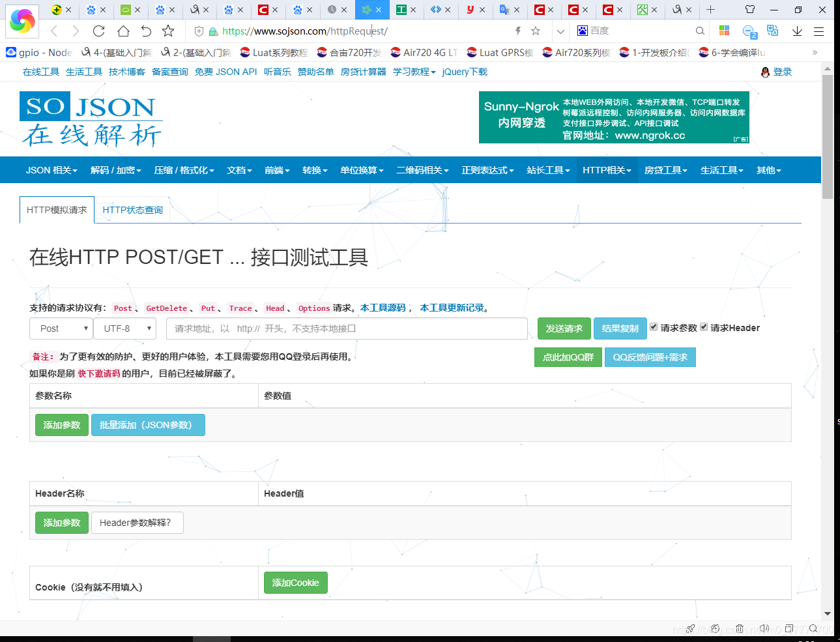The width and height of the screenshot is (840, 642).
Task: Click the QQ反馈问题+需求 button
Action: pyautogui.click(x=650, y=357)
